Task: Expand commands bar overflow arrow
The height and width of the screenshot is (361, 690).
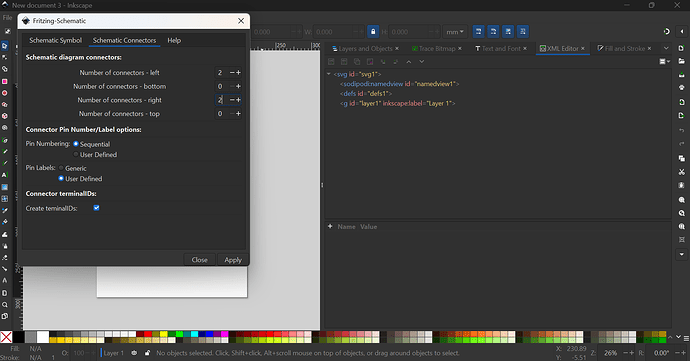Action: (x=682, y=254)
